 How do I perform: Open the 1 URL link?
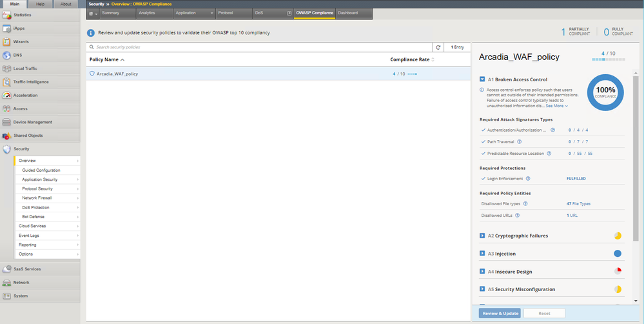[572, 215]
